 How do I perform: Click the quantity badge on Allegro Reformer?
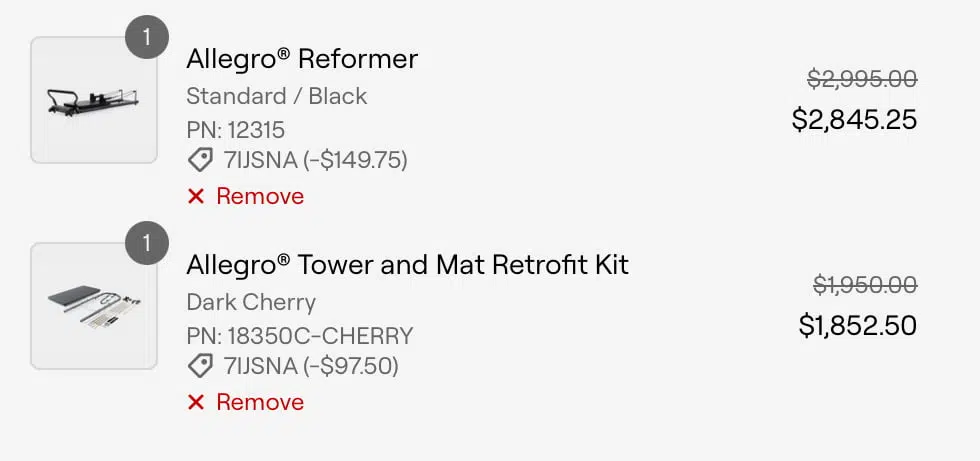point(147,37)
